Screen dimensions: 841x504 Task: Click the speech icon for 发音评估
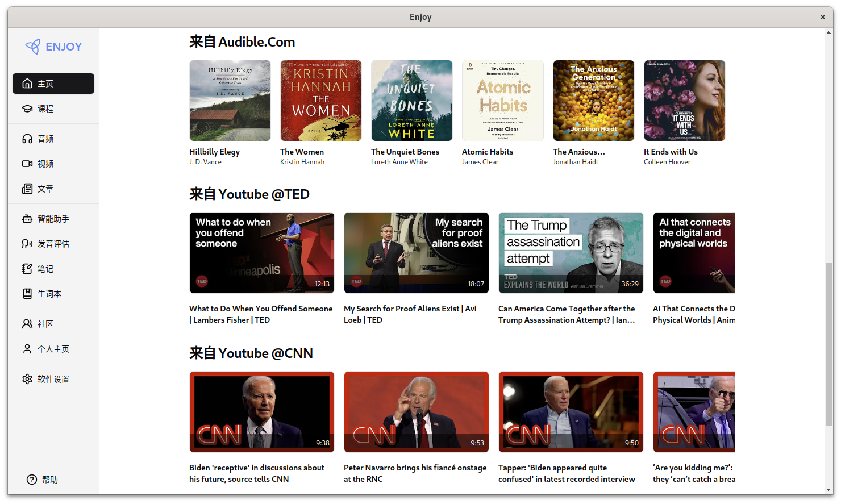click(x=27, y=244)
